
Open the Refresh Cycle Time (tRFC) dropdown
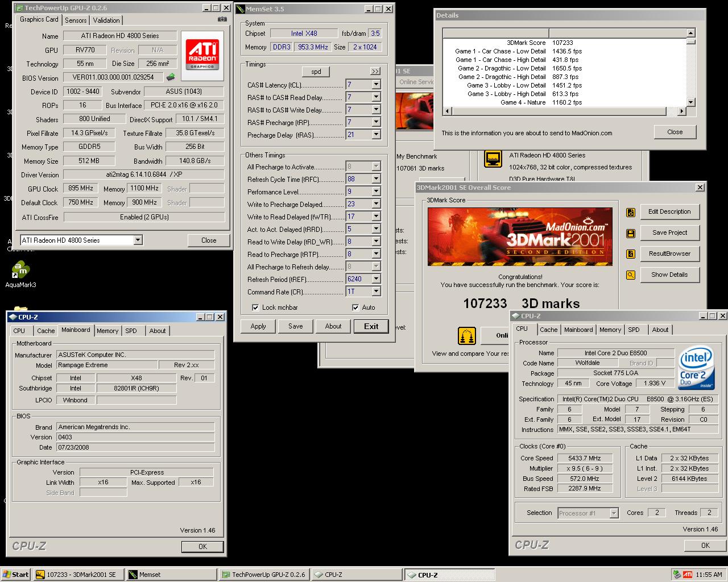pyautogui.click(x=376, y=179)
